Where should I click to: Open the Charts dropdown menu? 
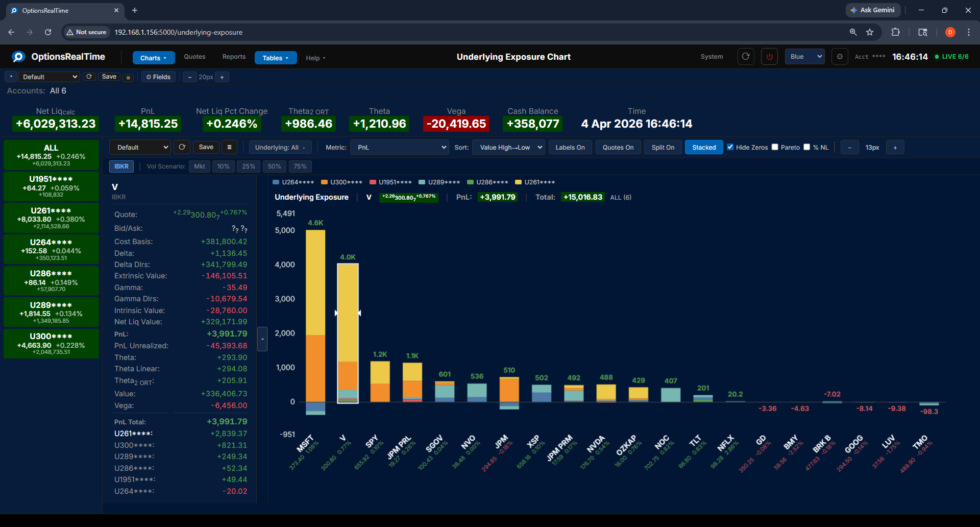pyautogui.click(x=154, y=58)
